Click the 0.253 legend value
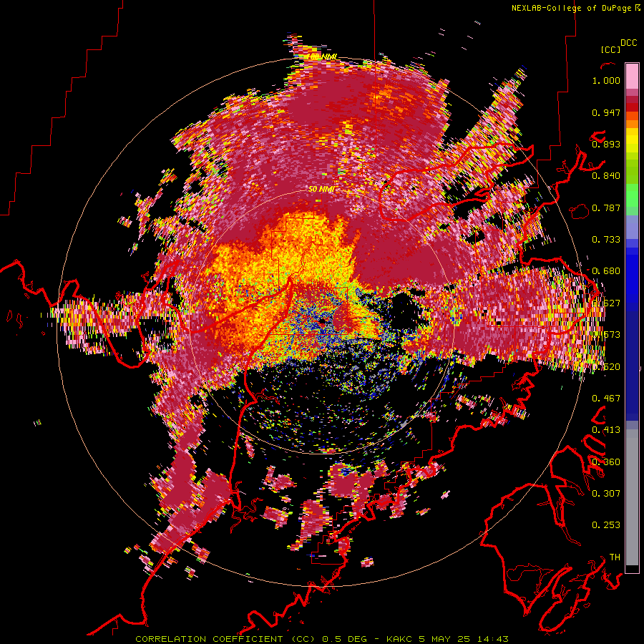Image resolution: width=644 pixels, height=644 pixels. [x=606, y=525]
